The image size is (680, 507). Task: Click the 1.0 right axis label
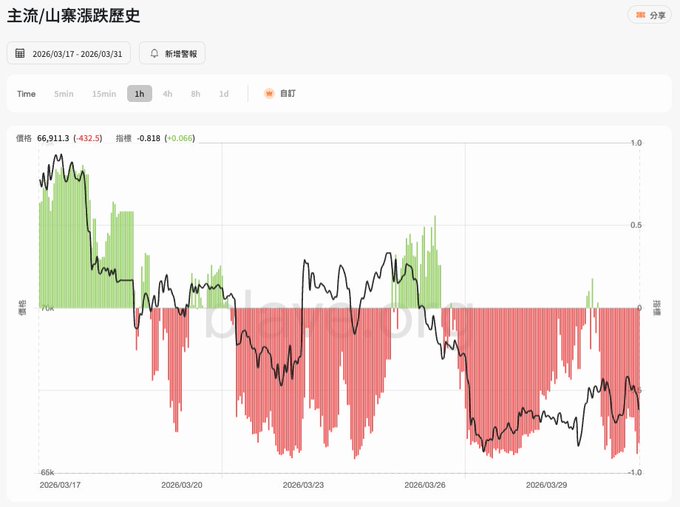pos(636,143)
